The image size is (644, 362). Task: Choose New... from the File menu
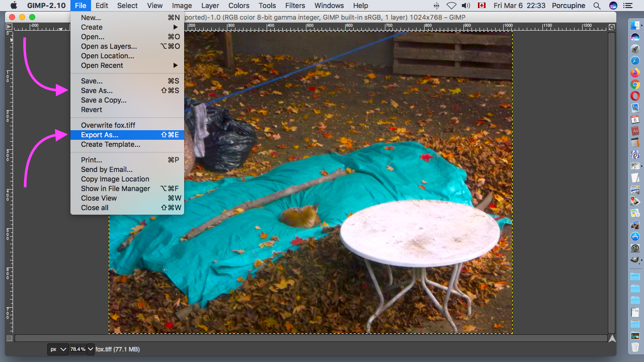pos(127,18)
